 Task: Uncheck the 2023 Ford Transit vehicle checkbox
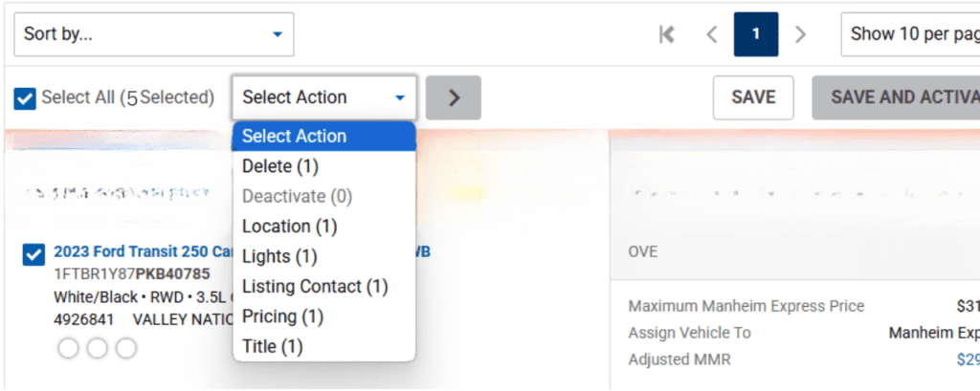pyautogui.click(x=33, y=254)
